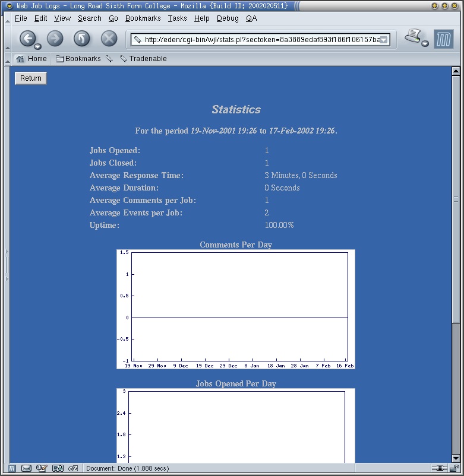The image size is (464, 476).
Task: Click the '3 Minutes, 0 Seconds' value
Action: tap(301, 176)
